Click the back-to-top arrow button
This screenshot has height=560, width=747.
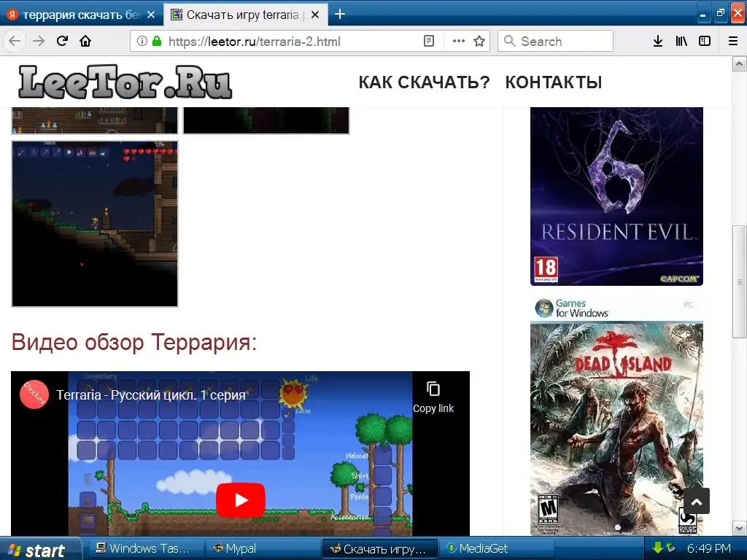pyautogui.click(x=697, y=501)
